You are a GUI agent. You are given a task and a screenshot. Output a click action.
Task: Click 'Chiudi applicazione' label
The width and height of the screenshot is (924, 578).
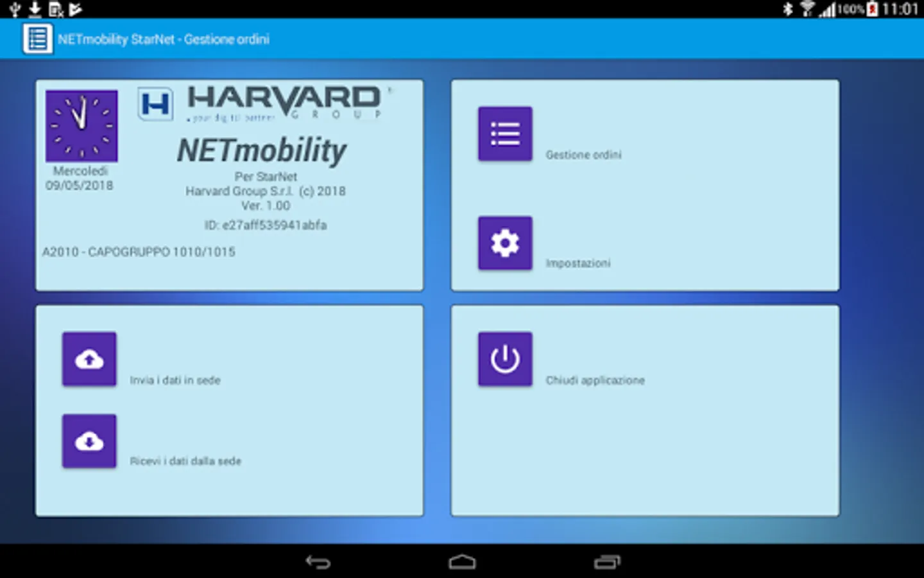pyautogui.click(x=595, y=380)
